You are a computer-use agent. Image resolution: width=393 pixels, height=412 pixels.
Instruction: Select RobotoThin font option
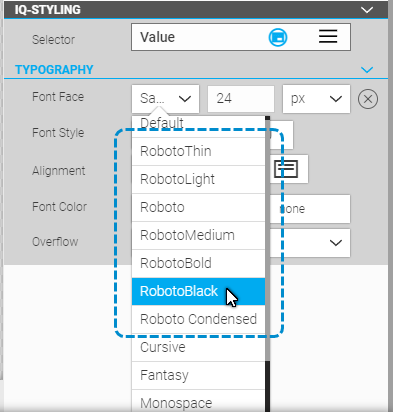point(198,151)
